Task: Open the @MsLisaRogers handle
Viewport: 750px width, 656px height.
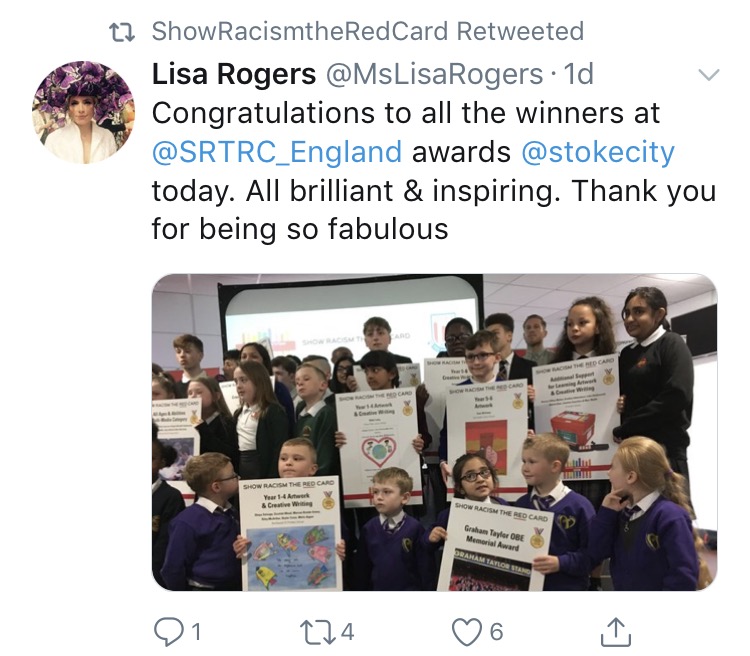Action: (434, 74)
